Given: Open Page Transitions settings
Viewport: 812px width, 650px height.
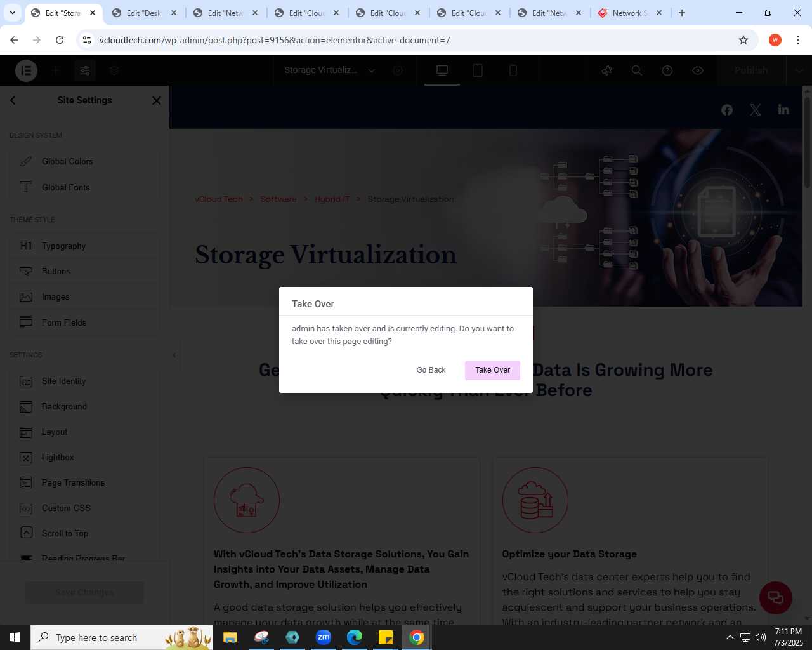Looking at the screenshot, I should click(84, 483).
